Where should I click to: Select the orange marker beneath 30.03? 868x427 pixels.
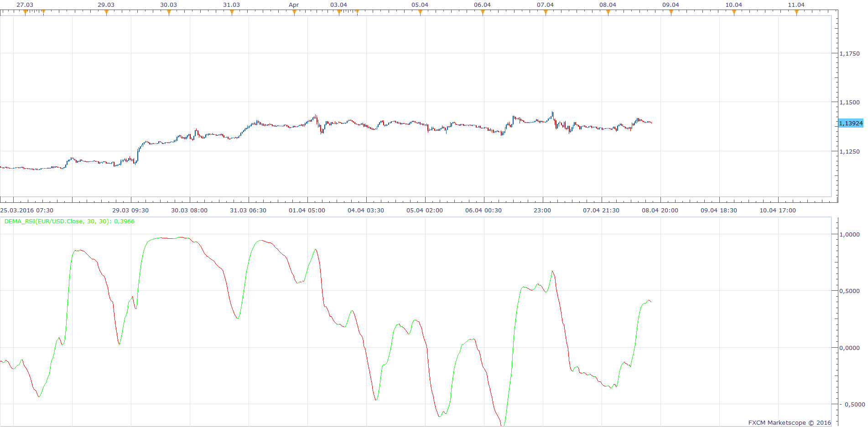(x=169, y=13)
